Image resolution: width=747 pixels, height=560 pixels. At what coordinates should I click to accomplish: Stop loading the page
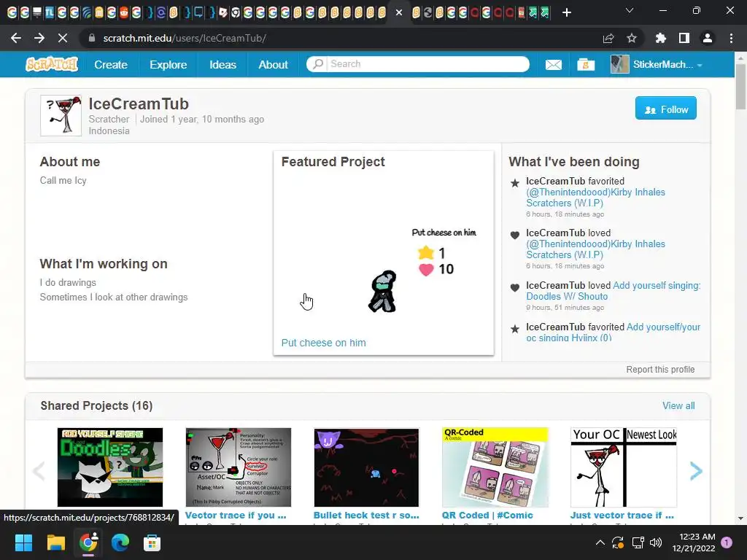click(x=63, y=38)
